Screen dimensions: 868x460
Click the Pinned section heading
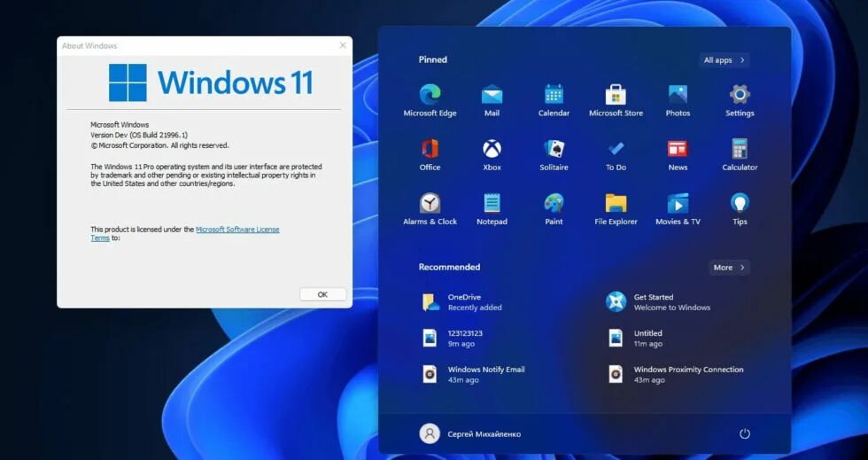[432, 60]
